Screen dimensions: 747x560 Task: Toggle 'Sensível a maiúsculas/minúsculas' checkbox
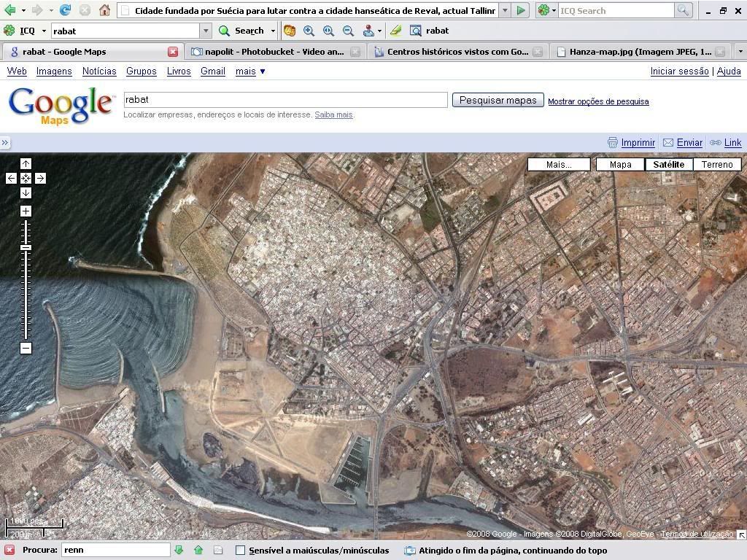click(x=240, y=551)
